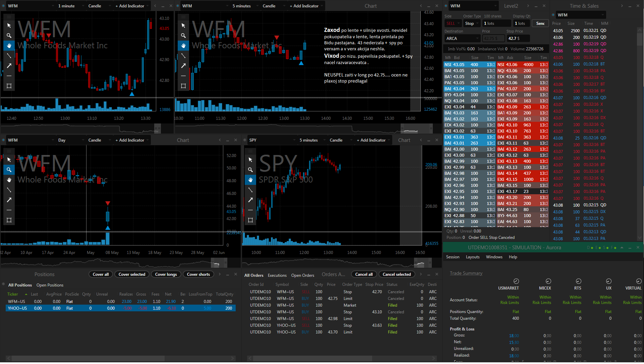The image size is (644, 364).
Task: Select zoom magnifier tool in WFM Day chart
Action: (9, 170)
